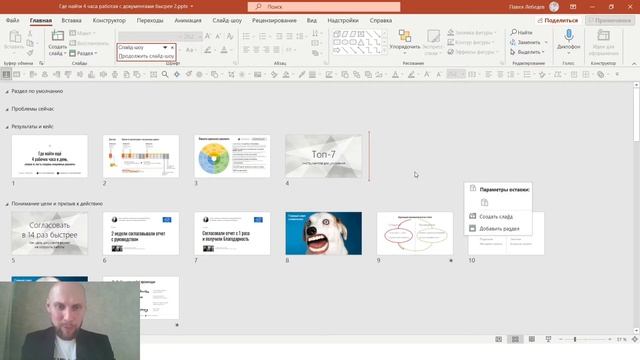Collapse the Раздел по умолчанию section
This screenshot has width=640, height=360.
[7, 92]
